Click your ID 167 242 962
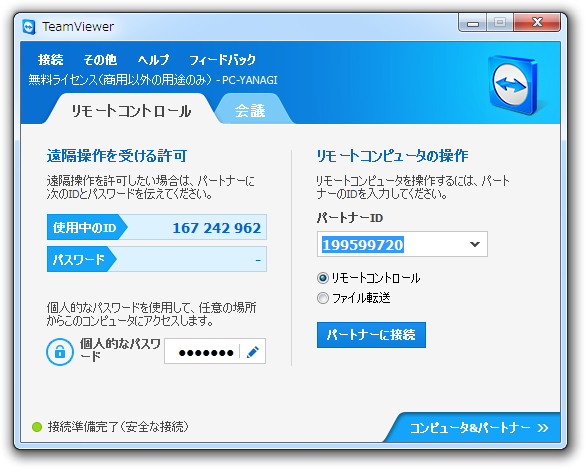Image resolution: width=585 pixels, height=469 pixels. pos(216,228)
